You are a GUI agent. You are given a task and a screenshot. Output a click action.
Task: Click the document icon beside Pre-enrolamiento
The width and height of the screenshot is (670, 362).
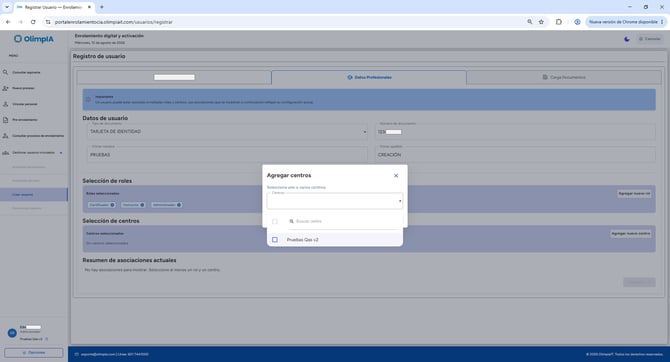tap(6, 120)
